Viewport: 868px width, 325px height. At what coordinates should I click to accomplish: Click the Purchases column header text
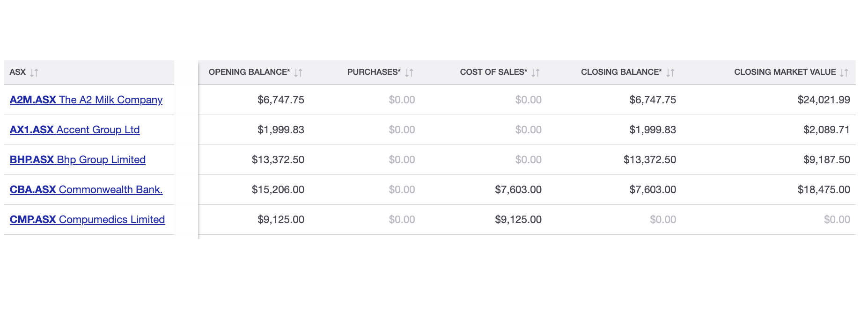click(x=374, y=72)
